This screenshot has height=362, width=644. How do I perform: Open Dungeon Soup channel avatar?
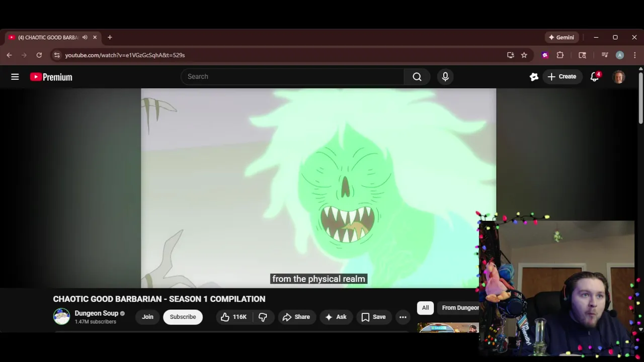[61, 316]
